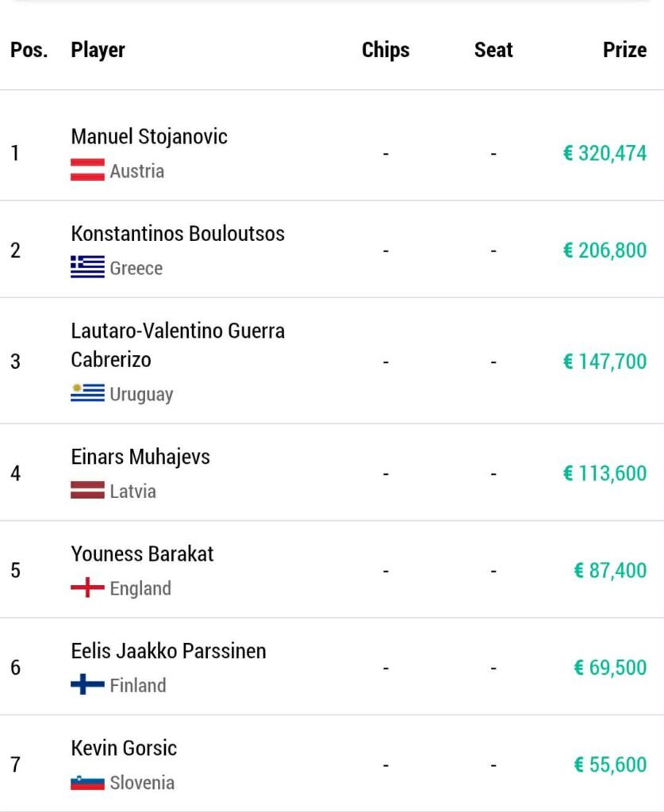Select Kevin Gorsic player name
664x812 pixels.
124,748
